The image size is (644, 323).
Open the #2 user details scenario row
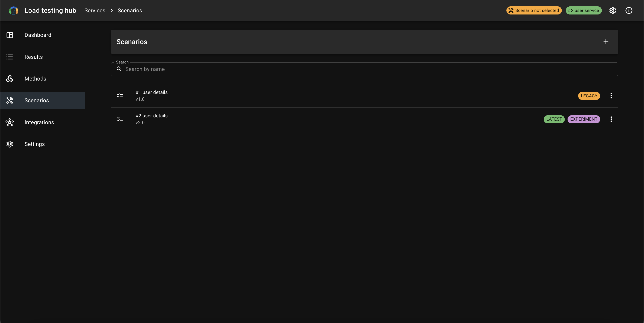pyautogui.click(x=364, y=119)
